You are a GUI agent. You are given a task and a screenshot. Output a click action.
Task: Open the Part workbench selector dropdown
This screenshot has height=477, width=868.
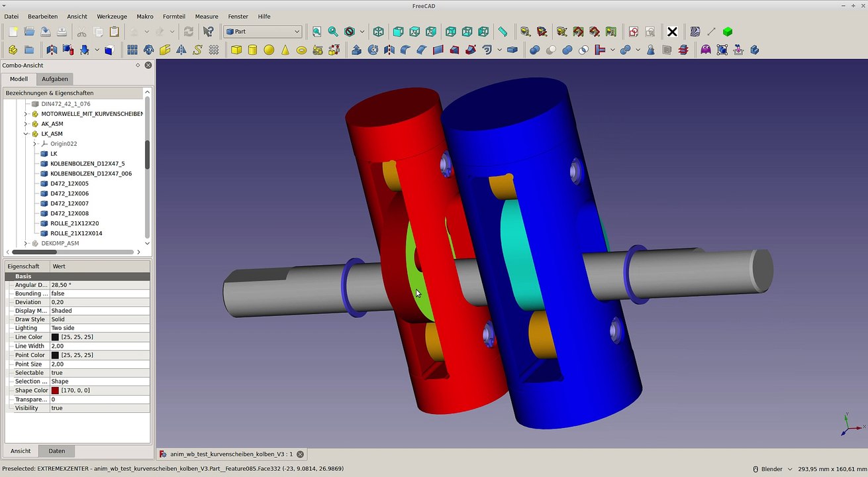coord(263,32)
